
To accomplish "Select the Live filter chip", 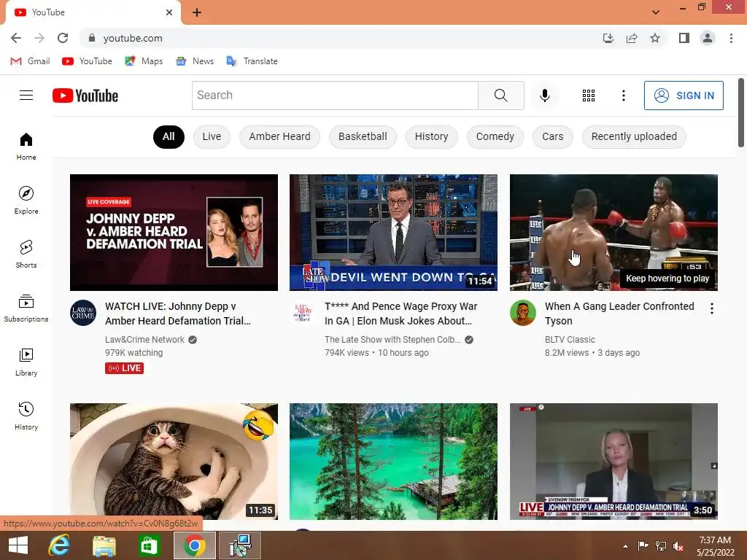I will (212, 136).
